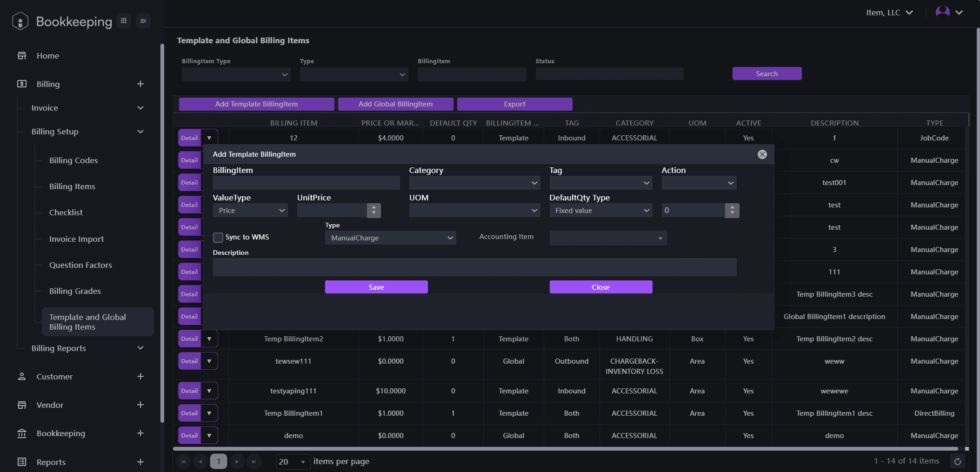Screen dimensions: 980x472
Task: Increase the UnitPrice stepper value
Action: pos(373,207)
